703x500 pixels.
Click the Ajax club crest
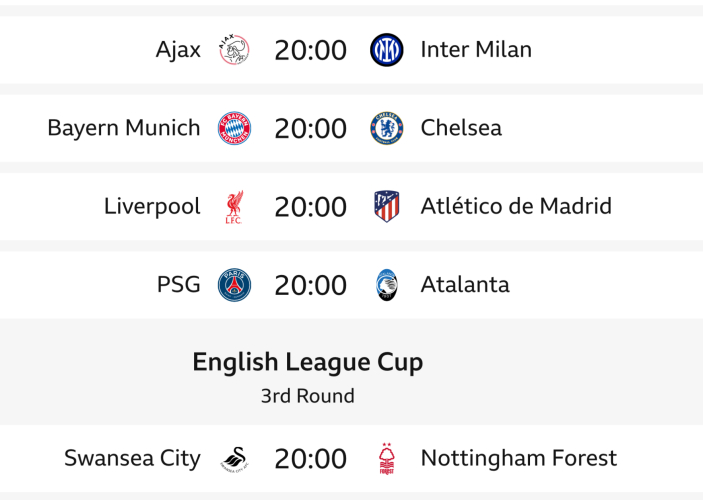(234, 50)
